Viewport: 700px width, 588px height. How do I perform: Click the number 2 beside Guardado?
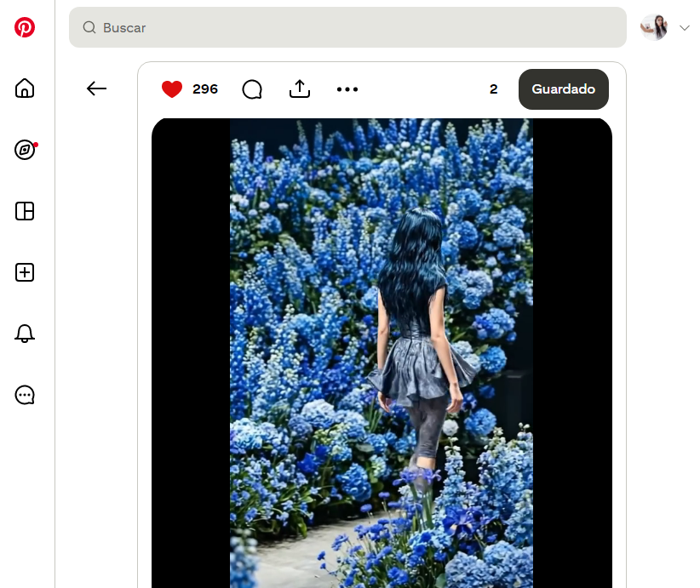coord(493,89)
